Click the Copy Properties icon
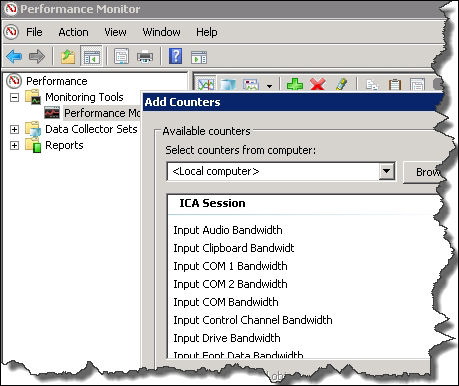 [372, 84]
